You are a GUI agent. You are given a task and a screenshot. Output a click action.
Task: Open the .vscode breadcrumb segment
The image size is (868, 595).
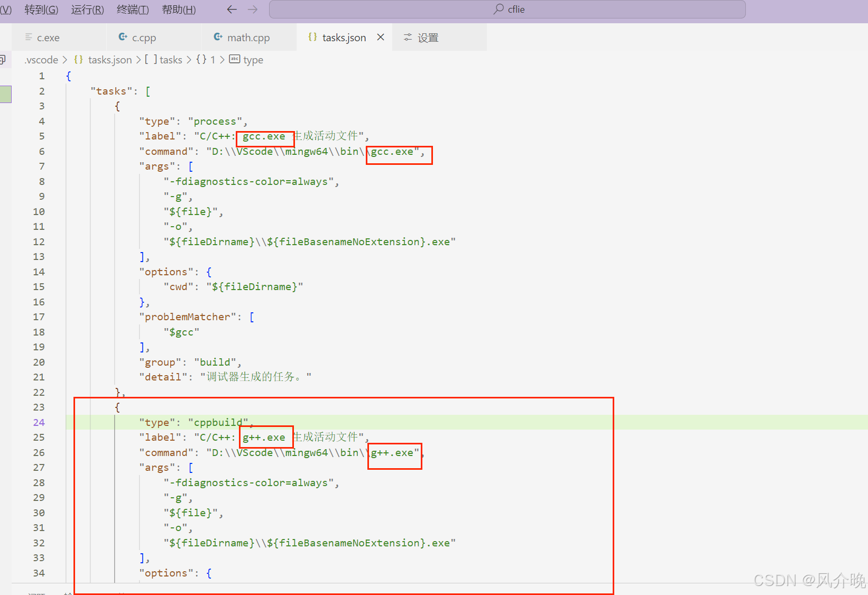tap(41, 59)
